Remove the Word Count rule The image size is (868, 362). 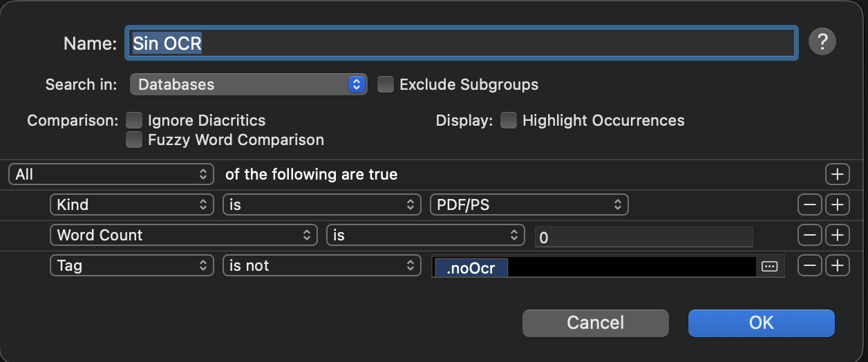[x=809, y=235]
